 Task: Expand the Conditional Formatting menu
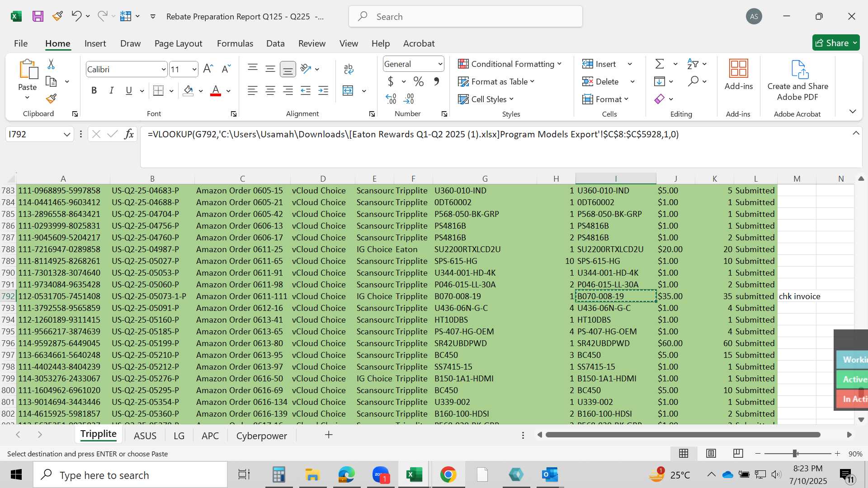510,64
